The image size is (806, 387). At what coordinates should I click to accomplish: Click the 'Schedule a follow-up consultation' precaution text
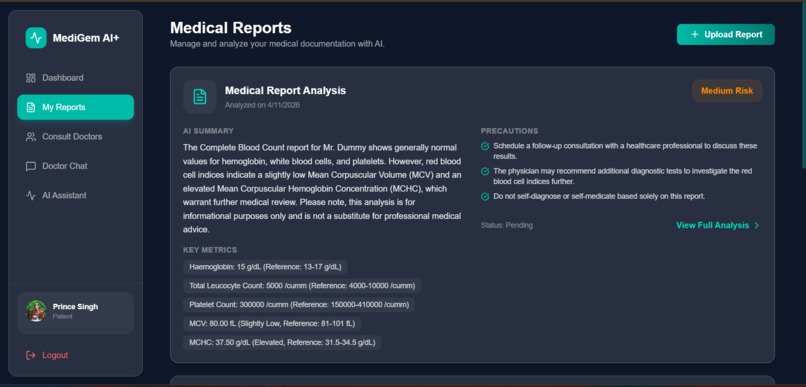[625, 151]
